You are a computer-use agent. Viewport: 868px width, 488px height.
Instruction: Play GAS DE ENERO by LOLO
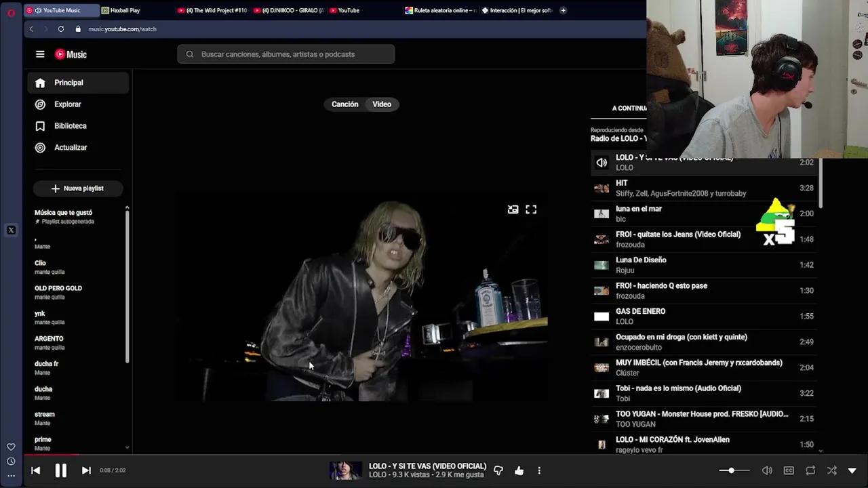pyautogui.click(x=704, y=316)
